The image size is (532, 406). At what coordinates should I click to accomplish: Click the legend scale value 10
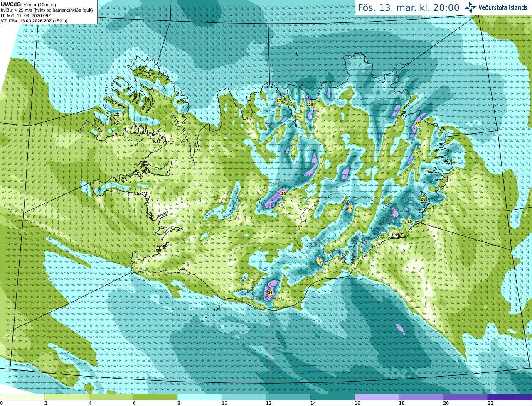pyautogui.click(x=224, y=403)
